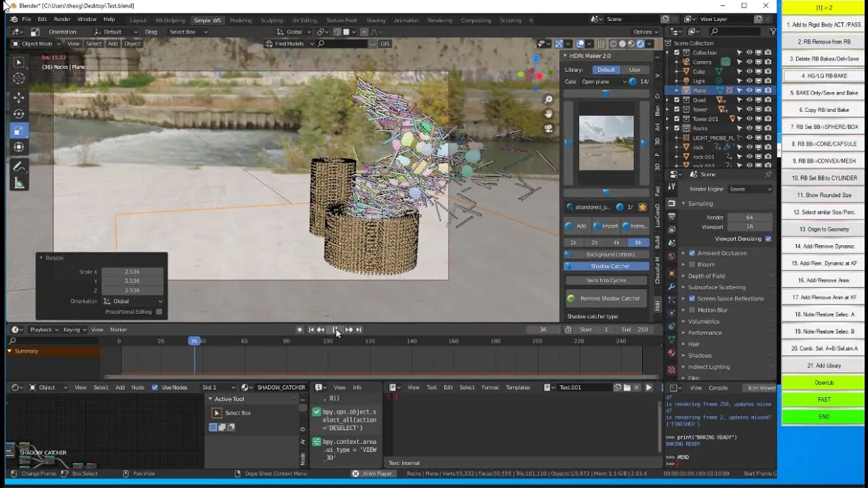Open the Open plane category dropdown
Screen dimensions: 868x488
click(603, 81)
